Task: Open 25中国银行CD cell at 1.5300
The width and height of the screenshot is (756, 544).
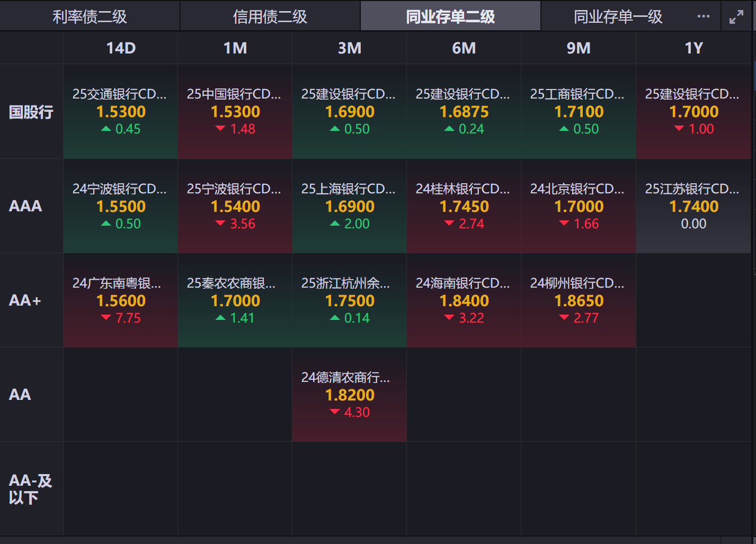Action: point(235,112)
